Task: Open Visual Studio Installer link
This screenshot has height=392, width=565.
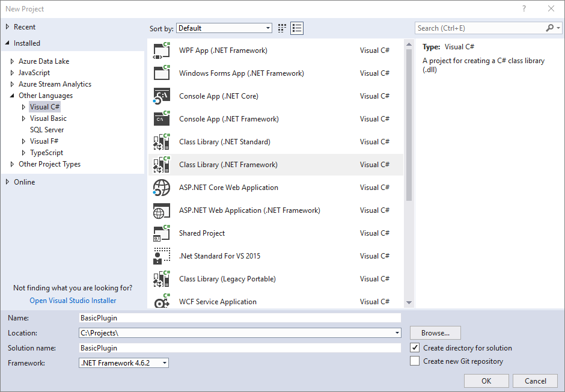Action: click(x=72, y=300)
